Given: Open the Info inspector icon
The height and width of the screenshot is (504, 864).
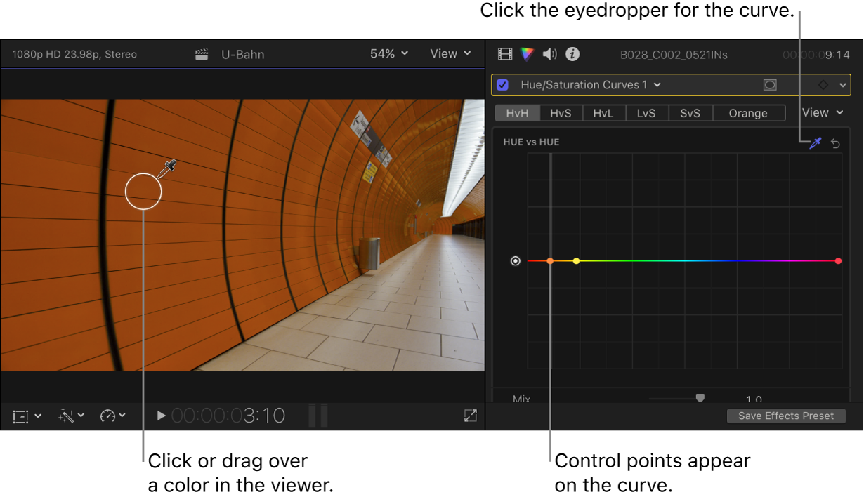Looking at the screenshot, I should click(572, 54).
